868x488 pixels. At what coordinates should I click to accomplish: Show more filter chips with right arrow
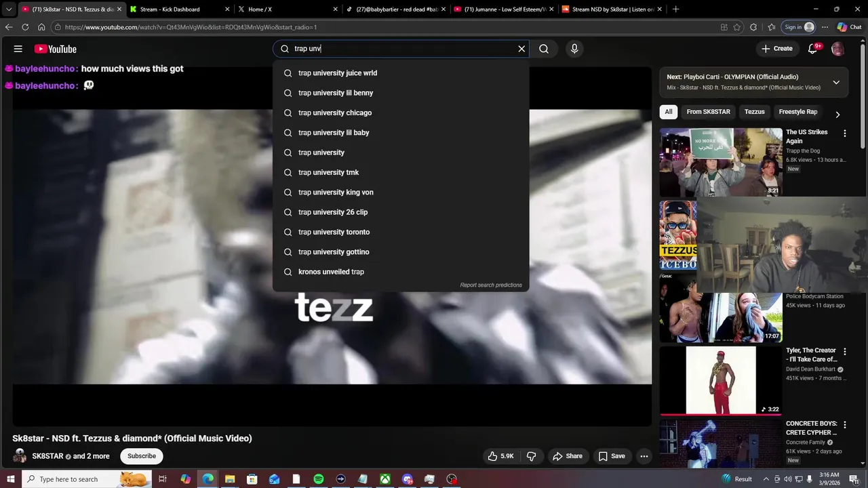837,114
